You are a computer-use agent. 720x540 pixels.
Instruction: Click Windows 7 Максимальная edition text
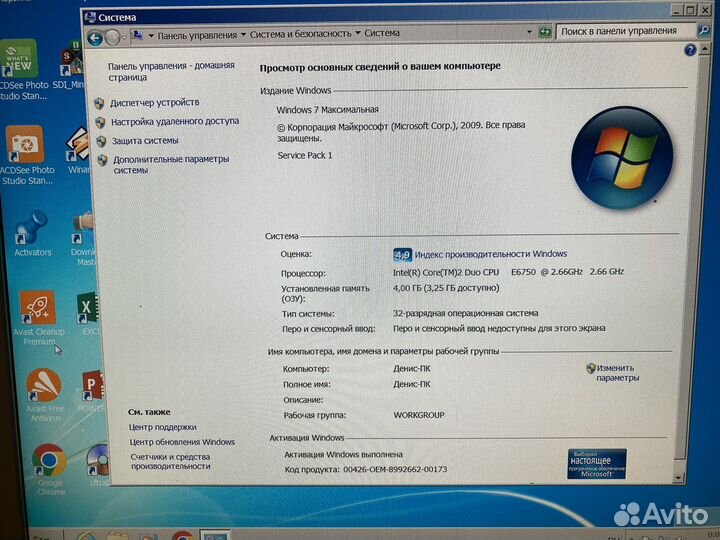tap(327, 110)
